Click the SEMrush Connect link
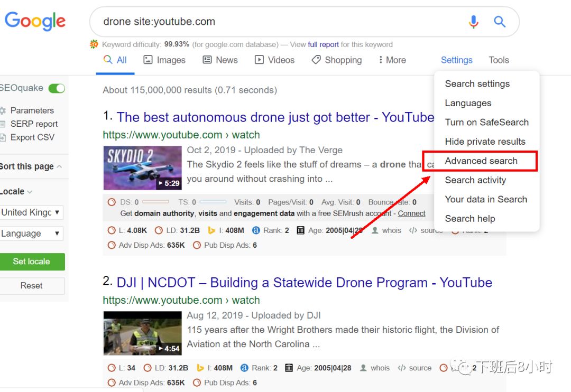The image size is (571, 392). [x=411, y=213]
